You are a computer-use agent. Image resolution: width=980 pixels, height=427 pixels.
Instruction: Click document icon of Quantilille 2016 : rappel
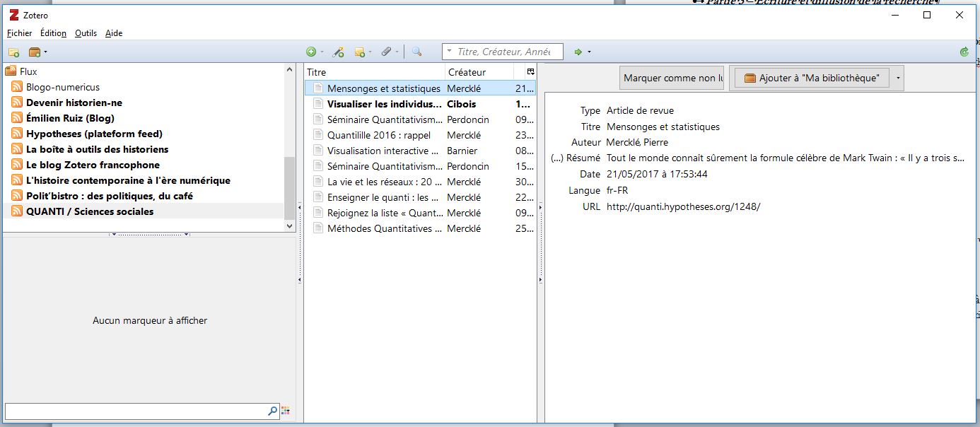pos(318,135)
